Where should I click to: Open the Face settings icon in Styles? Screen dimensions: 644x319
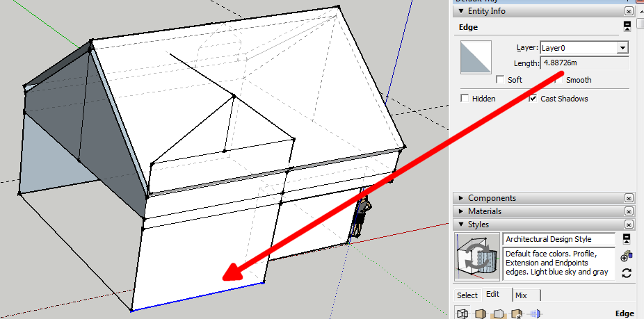pyautogui.click(x=480, y=314)
